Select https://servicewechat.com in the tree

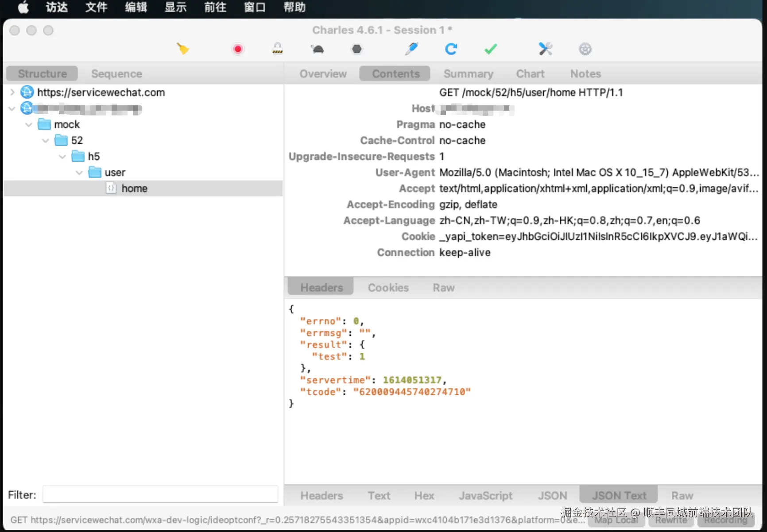point(101,92)
